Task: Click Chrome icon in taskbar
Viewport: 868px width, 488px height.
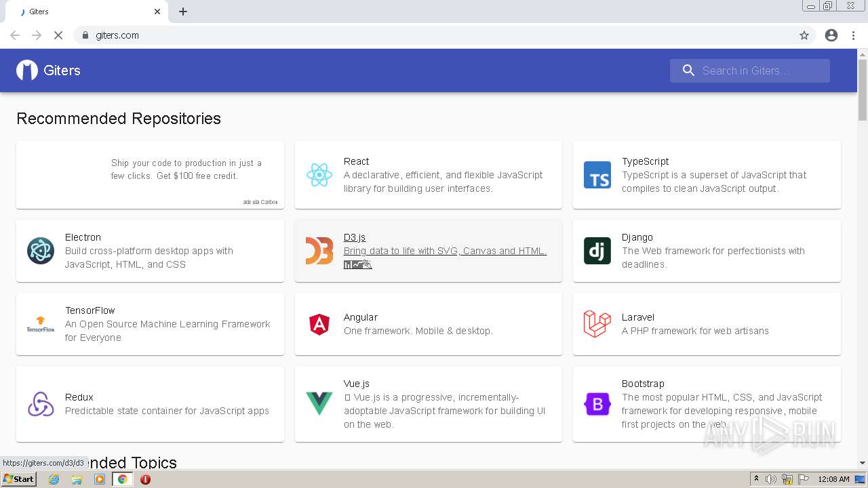Action: click(122, 479)
